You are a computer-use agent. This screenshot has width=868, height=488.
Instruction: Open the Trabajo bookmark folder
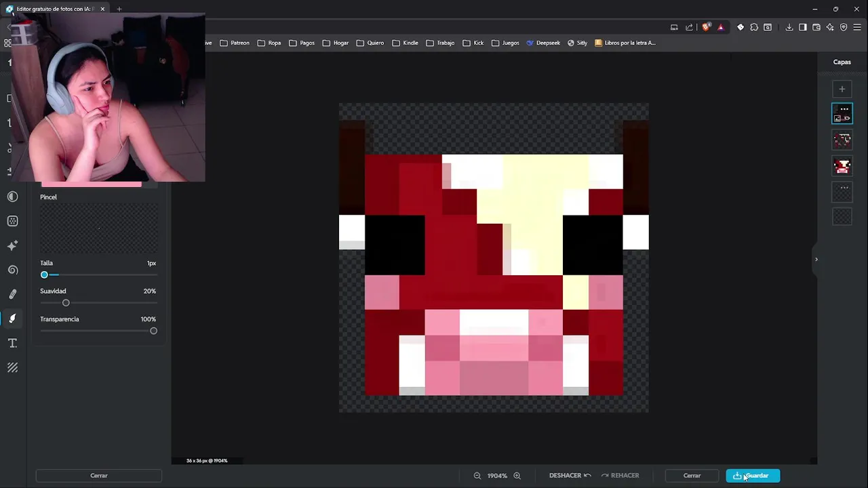point(440,43)
